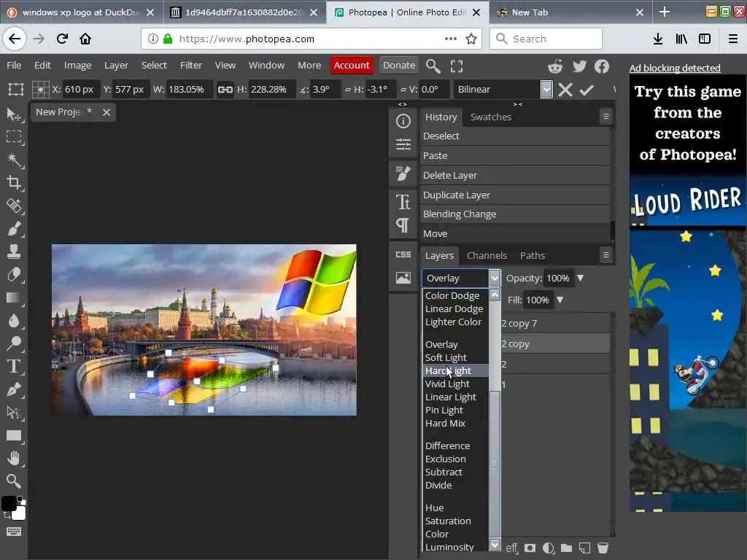Open the Character panel icon

(x=403, y=202)
